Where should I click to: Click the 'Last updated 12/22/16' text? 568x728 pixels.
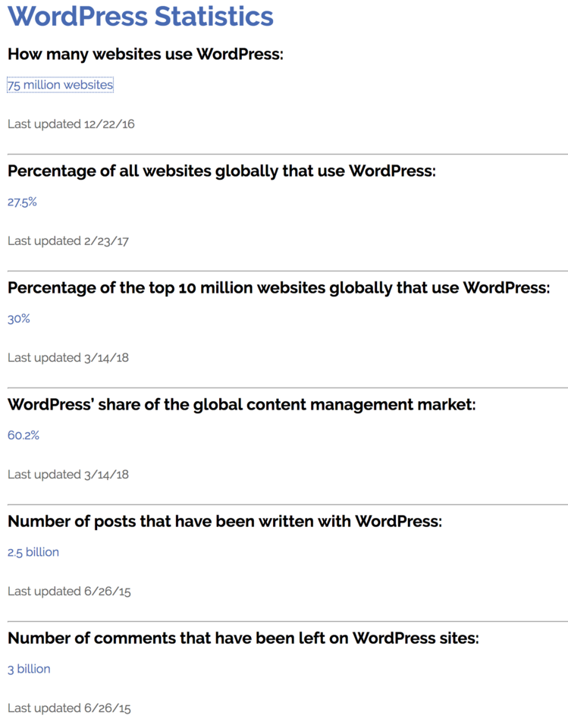pos(71,124)
